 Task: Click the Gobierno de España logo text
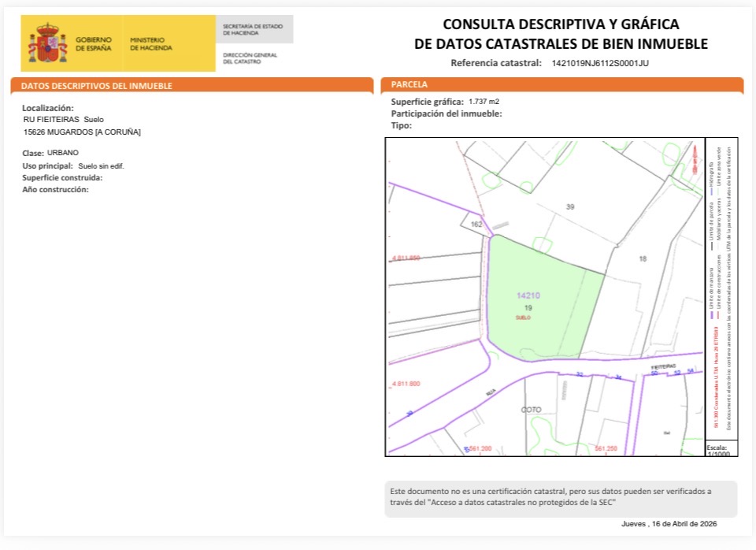pyautogui.click(x=94, y=43)
